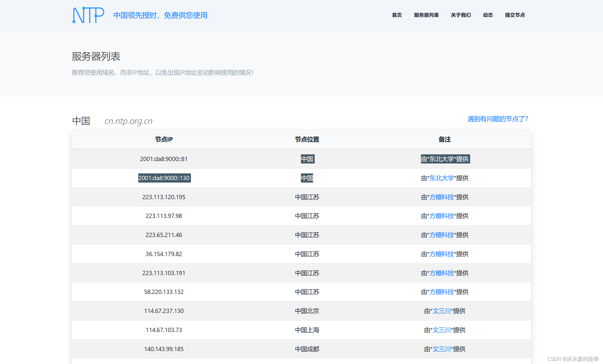Click the highlighted IP 2001:da8:9000::130
603x364 pixels.
(164, 178)
